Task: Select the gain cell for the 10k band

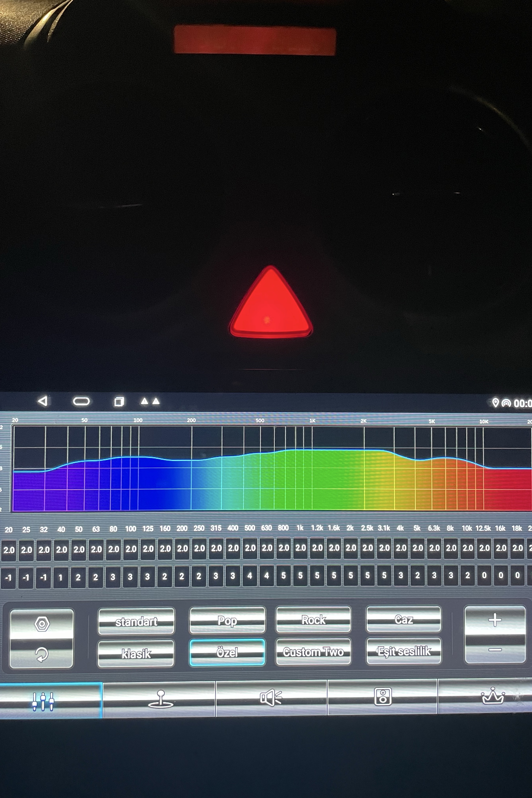Action: tap(468, 575)
